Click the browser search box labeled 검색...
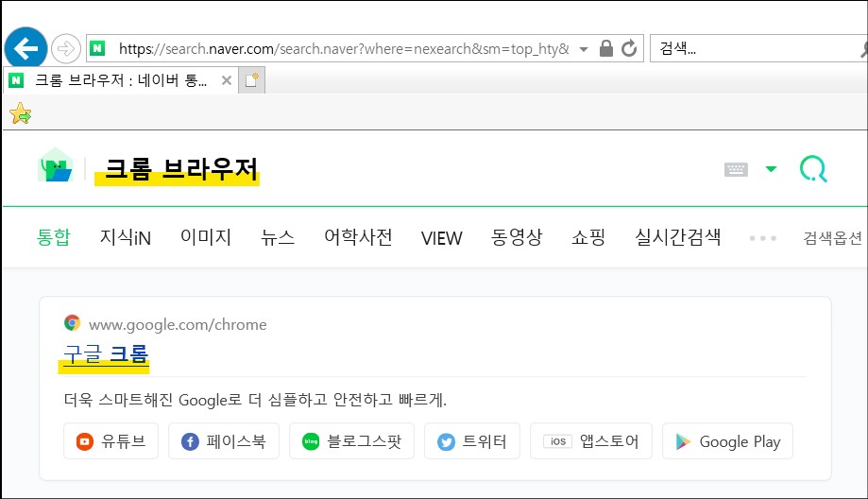 click(x=758, y=49)
